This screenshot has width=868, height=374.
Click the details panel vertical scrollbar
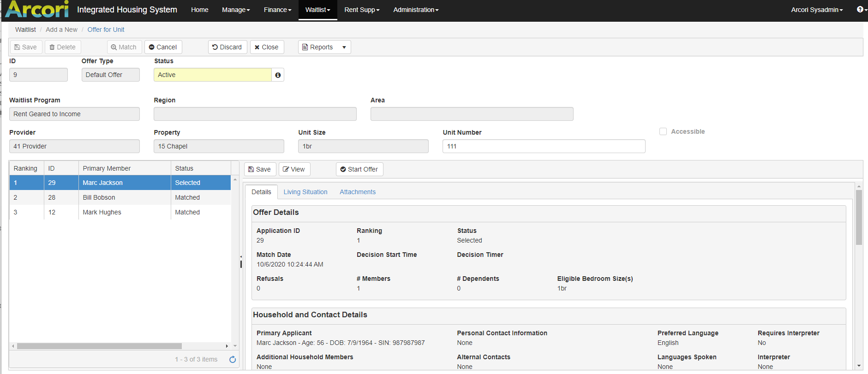point(859,217)
